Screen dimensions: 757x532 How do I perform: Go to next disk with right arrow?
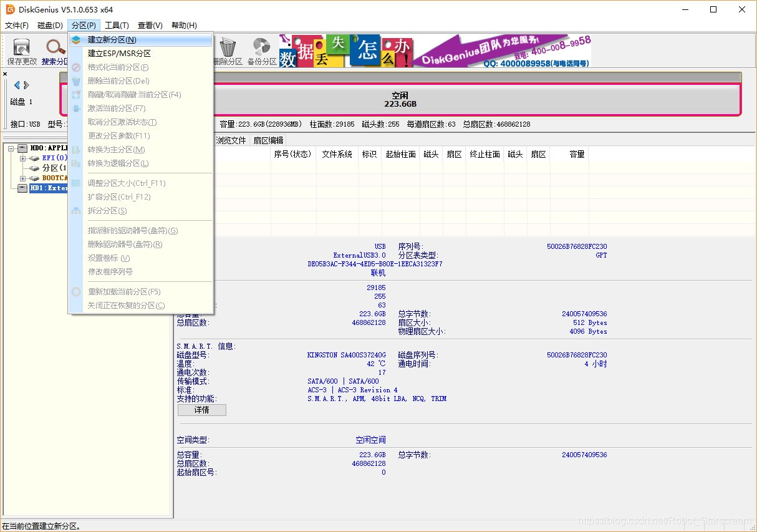(x=26, y=85)
